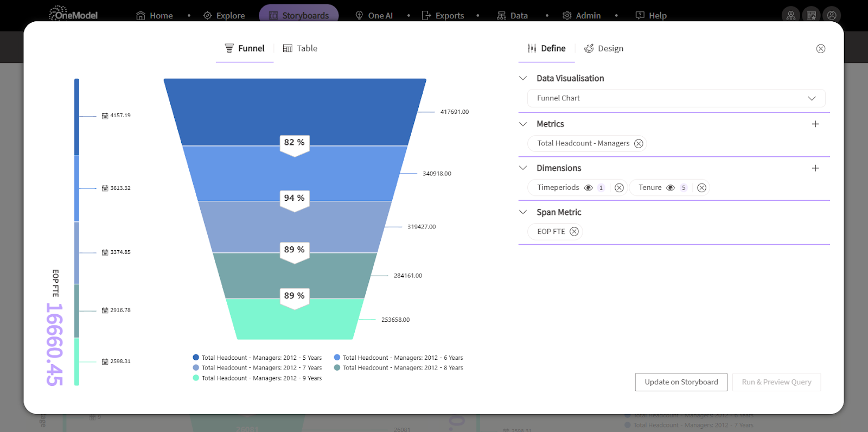Toggle Timeperiods visibility eye icon
The height and width of the screenshot is (432, 868).
tap(588, 188)
